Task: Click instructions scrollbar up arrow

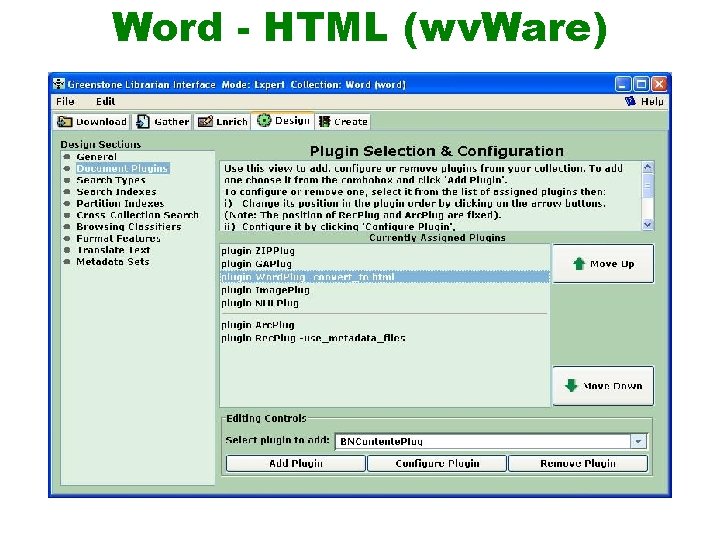Action: click(x=647, y=167)
